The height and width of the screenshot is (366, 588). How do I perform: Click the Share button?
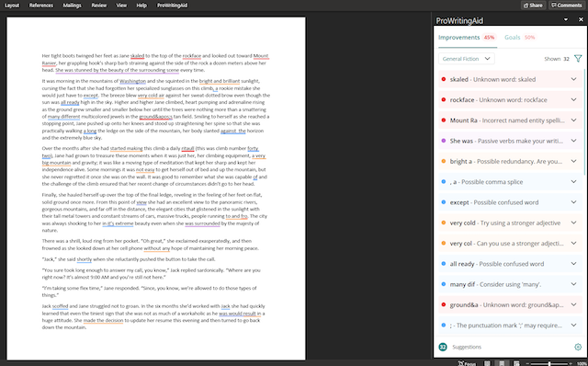pyautogui.click(x=533, y=6)
